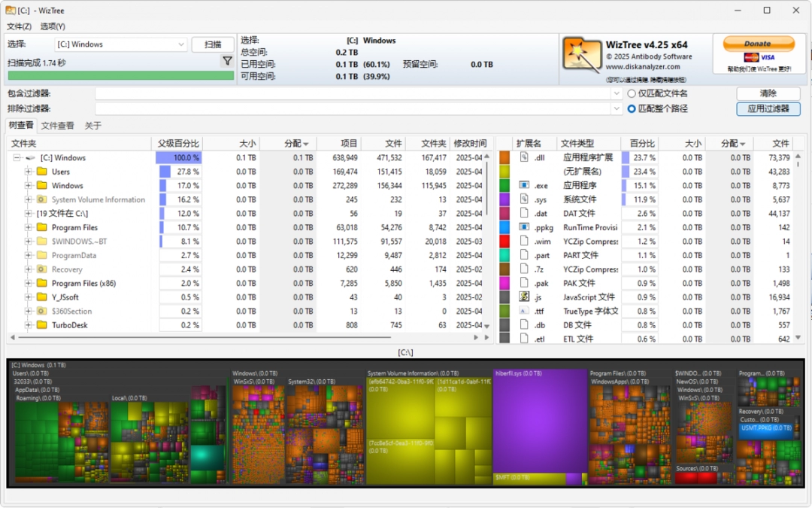
Task: Open the drive selection dropdown
Action: pyautogui.click(x=181, y=44)
